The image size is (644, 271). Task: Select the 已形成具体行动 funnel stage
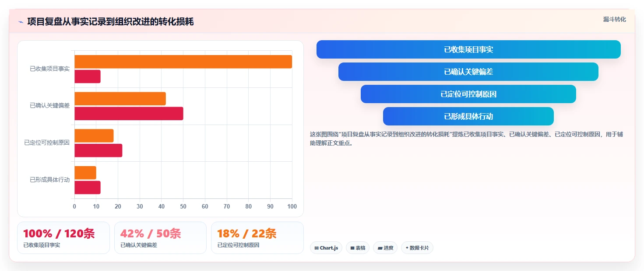(468, 116)
